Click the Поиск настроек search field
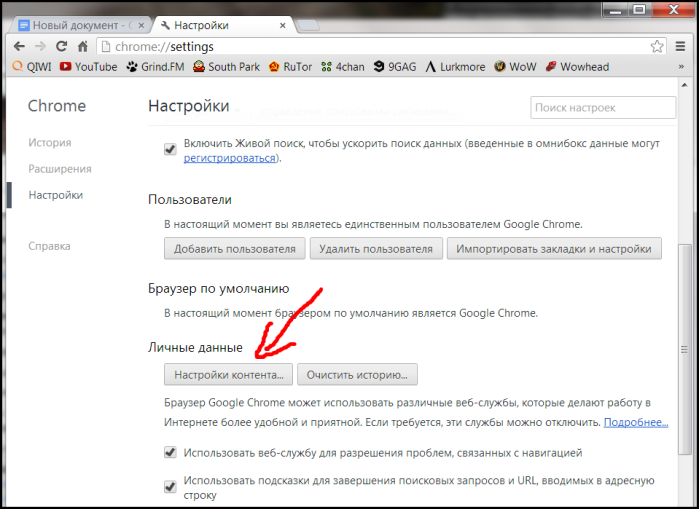The width and height of the screenshot is (699, 509). (x=603, y=107)
